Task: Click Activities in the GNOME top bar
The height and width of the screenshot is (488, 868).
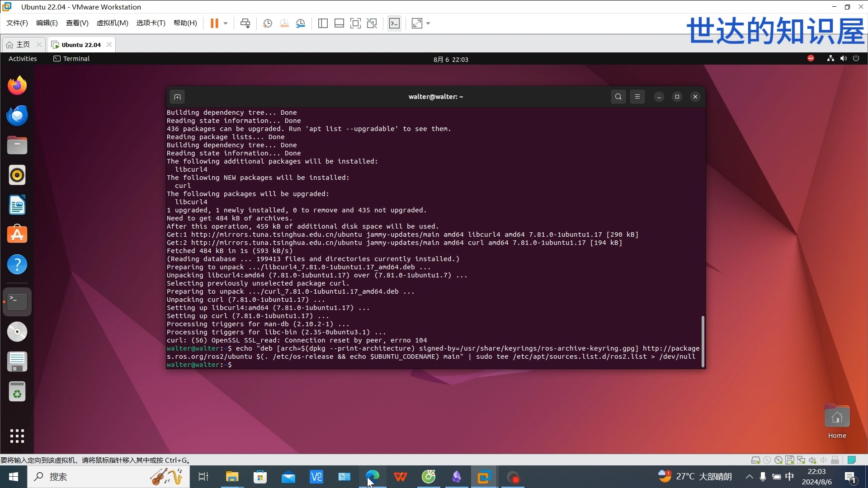Action: click(23, 59)
